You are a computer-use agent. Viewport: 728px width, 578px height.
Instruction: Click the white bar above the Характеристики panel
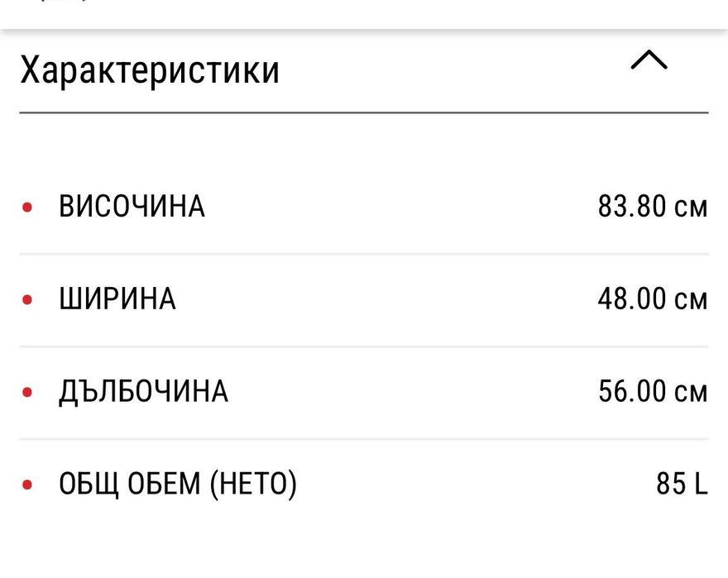[x=364, y=13]
